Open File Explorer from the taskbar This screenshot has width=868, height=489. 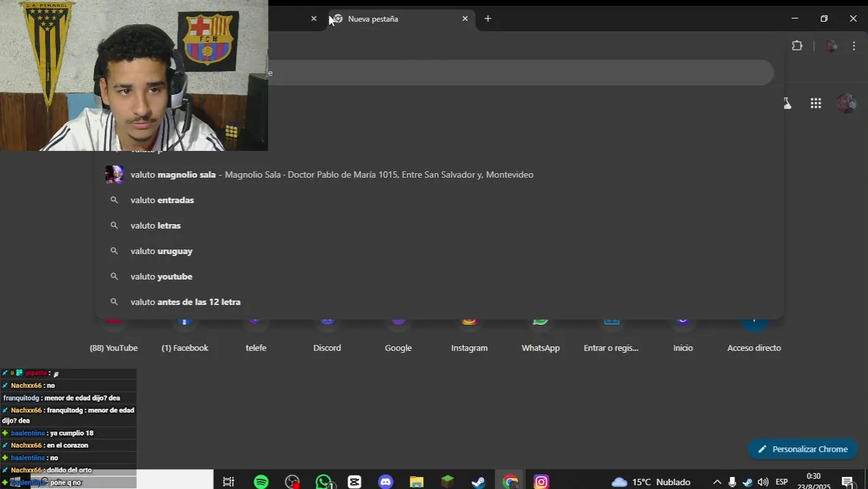[417, 482]
